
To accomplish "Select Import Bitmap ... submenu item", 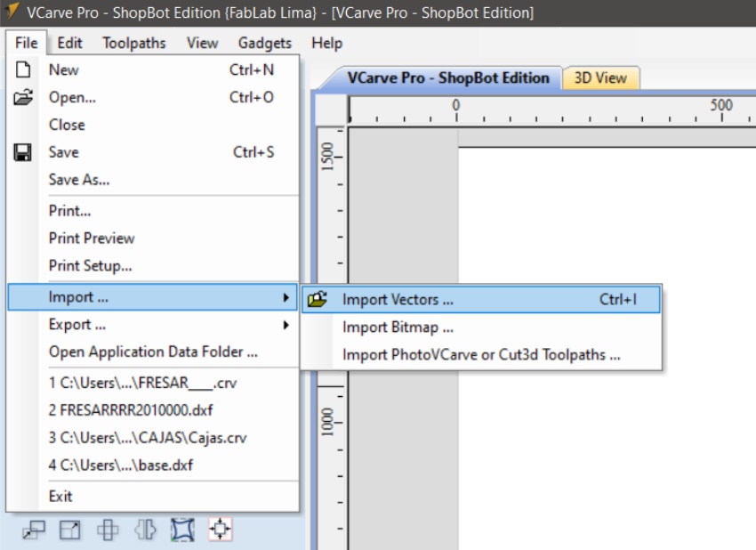I will (480, 328).
